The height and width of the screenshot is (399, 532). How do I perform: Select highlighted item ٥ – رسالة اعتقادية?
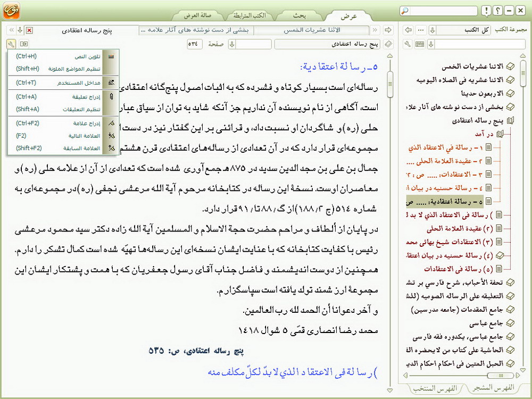445,202
